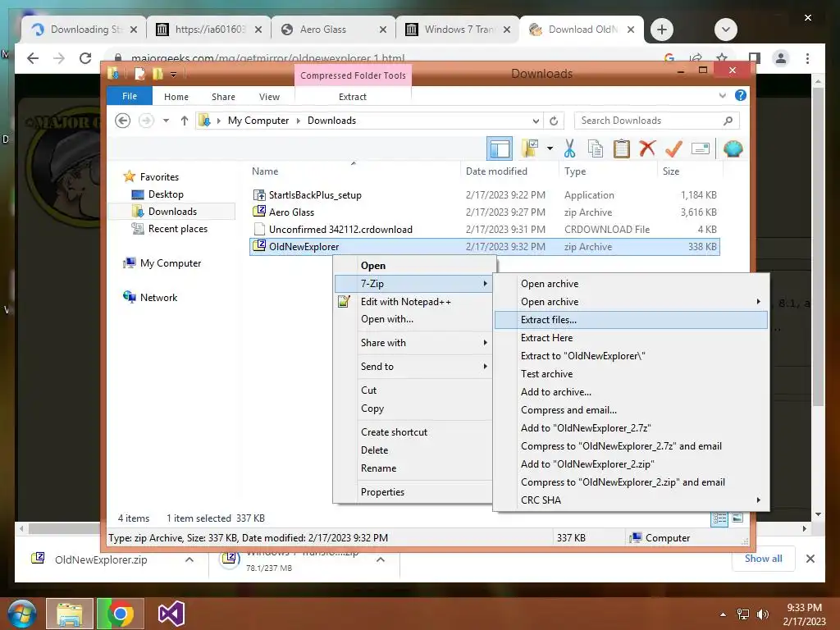Click the Paste clipboard toolbar icon
This screenshot has height=630, width=840.
(622, 148)
